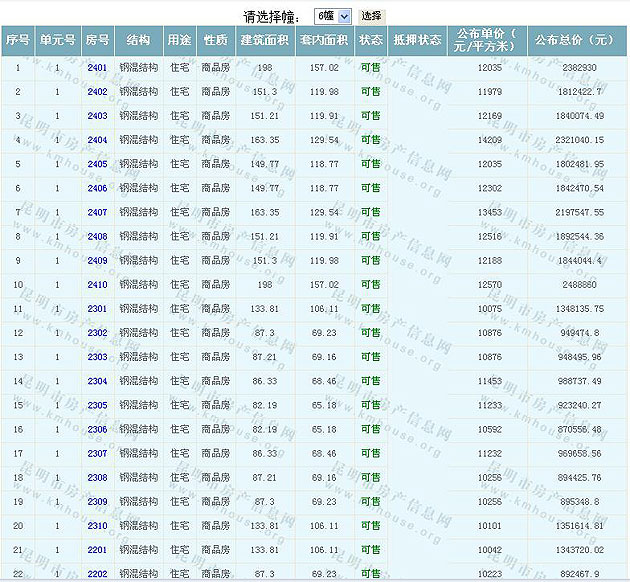Click the 房号 column header
Image resolution: width=630 pixels, height=582 pixels.
tap(97, 40)
